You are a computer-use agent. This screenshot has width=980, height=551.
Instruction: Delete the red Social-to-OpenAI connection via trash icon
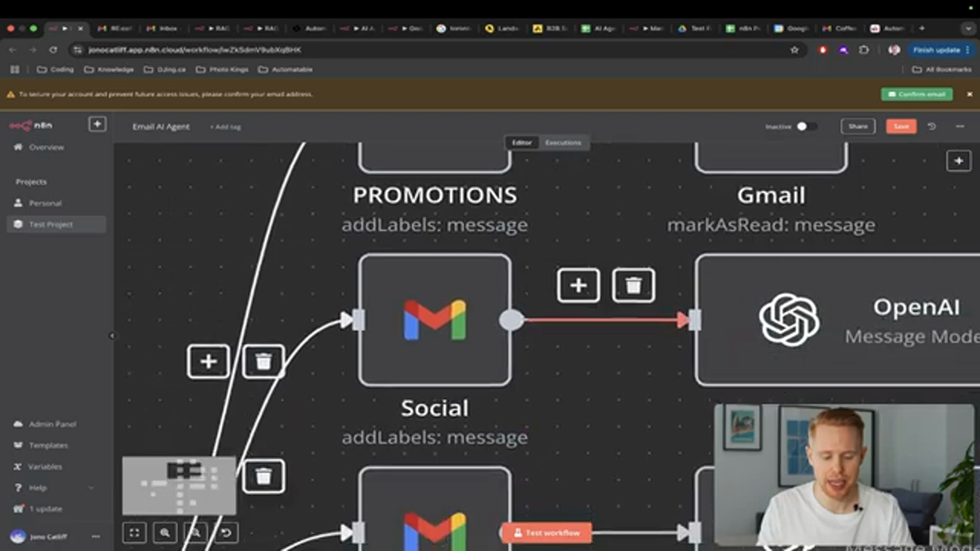click(633, 285)
